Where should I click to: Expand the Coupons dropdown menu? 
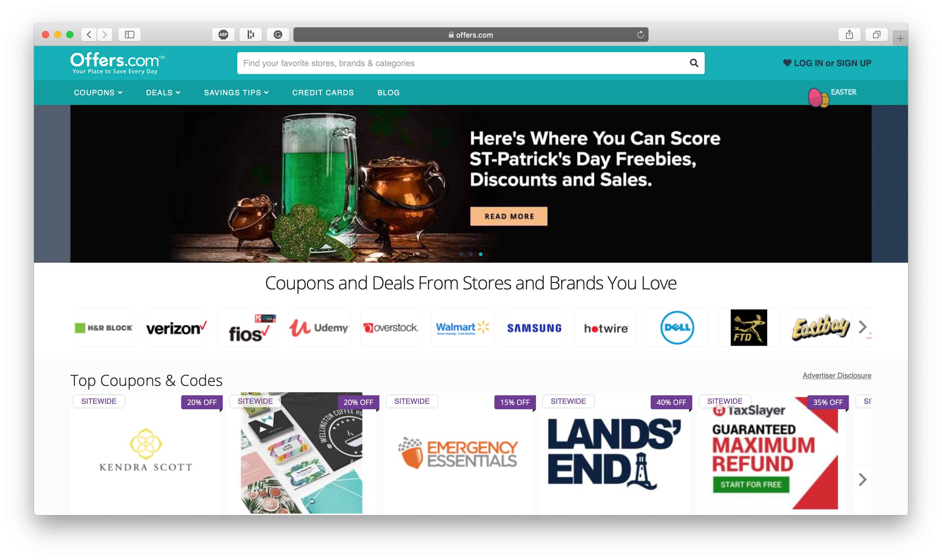tap(98, 93)
